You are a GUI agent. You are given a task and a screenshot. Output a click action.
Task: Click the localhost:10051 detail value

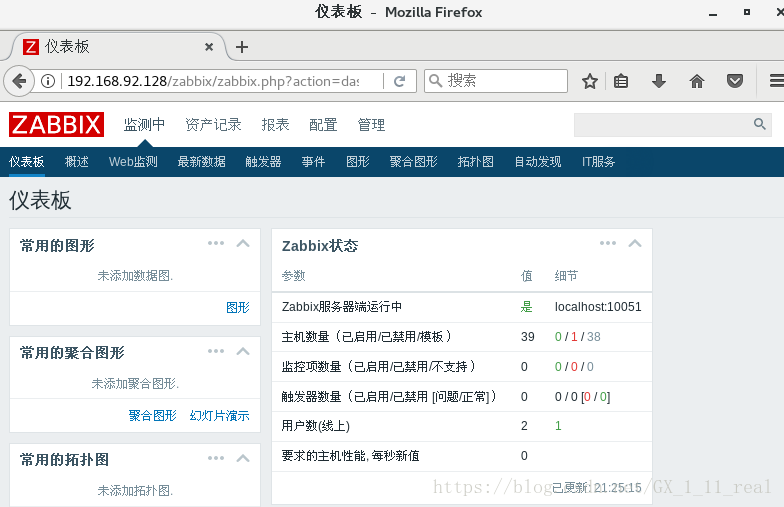coord(598,306)
